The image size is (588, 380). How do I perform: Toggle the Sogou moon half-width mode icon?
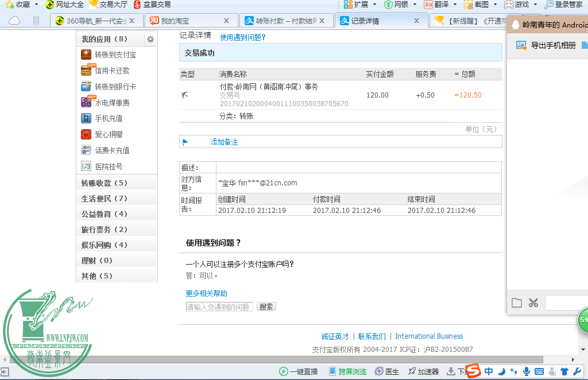click(x=501, y=371)
